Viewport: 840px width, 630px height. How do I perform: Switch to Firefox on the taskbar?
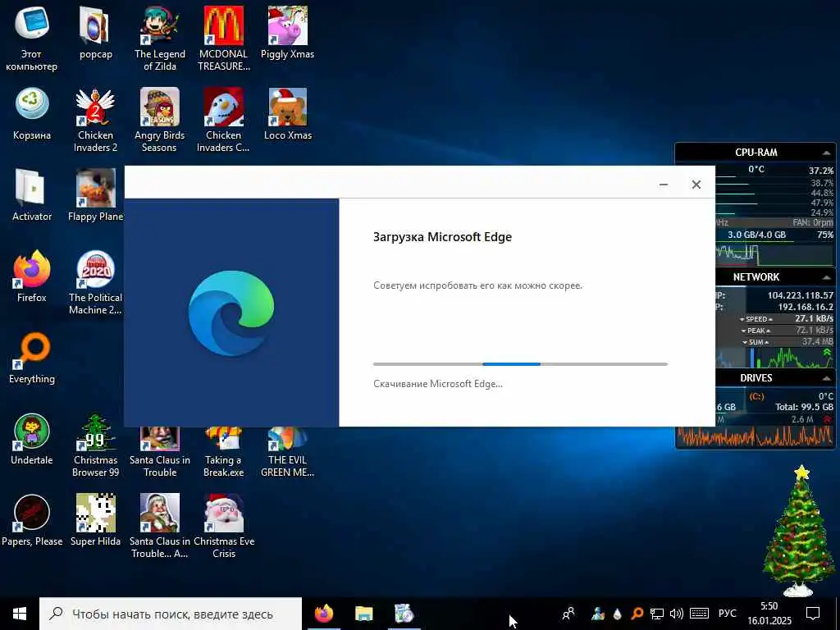click(323, 614)
